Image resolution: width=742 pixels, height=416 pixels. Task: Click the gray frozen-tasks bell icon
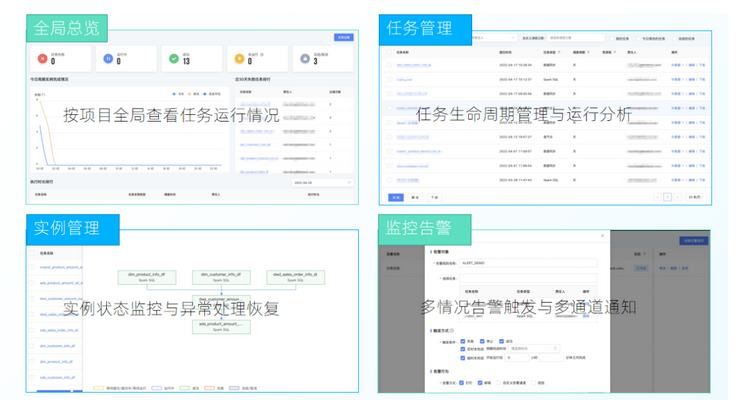(x=305, y=59)
